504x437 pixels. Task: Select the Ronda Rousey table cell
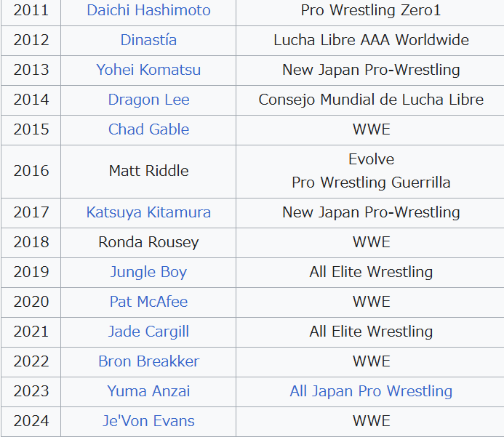[148, 243]
